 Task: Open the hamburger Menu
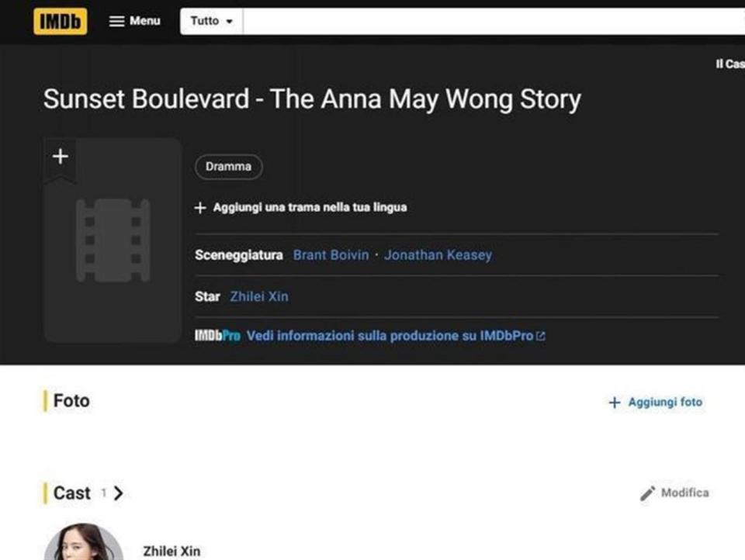[135, 21]
